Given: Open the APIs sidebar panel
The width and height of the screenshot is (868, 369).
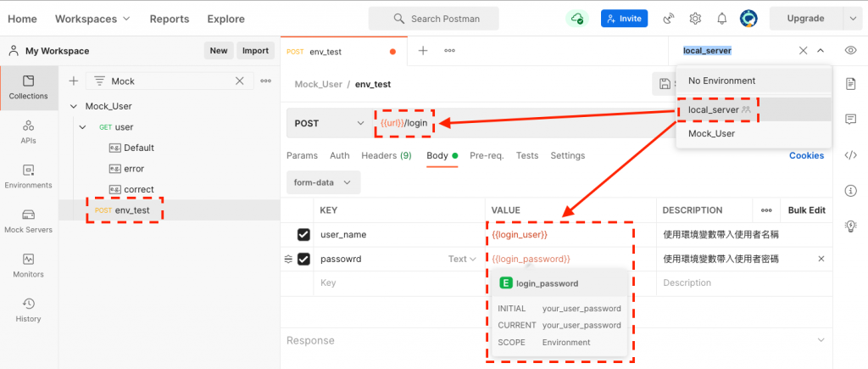Looking at the screenshot, I should (x=29, y=131).
